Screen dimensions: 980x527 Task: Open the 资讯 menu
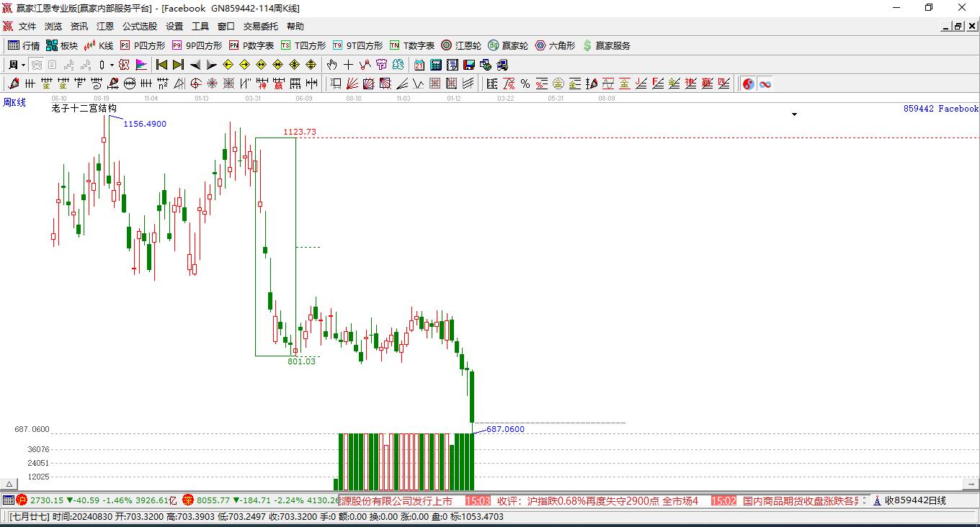(x=79, y=27)
